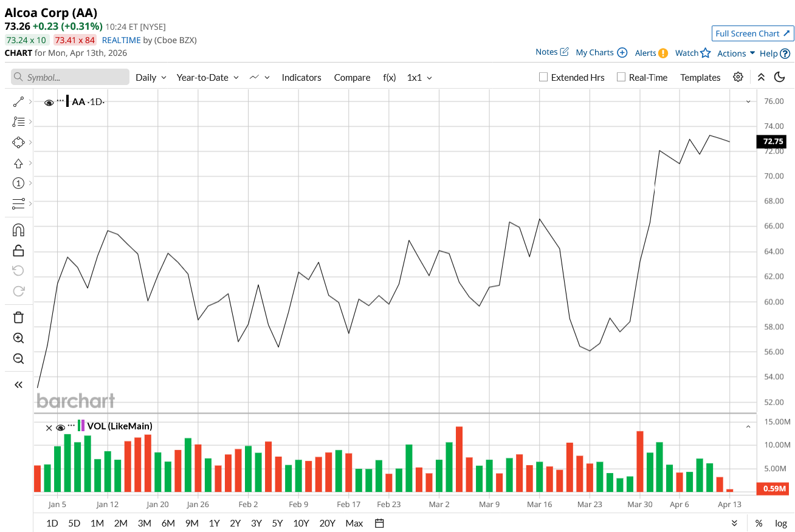This screenshot has height=532, width=795.
Task: Open the f(x) expressions menu
Action: (x=390, y=77)
